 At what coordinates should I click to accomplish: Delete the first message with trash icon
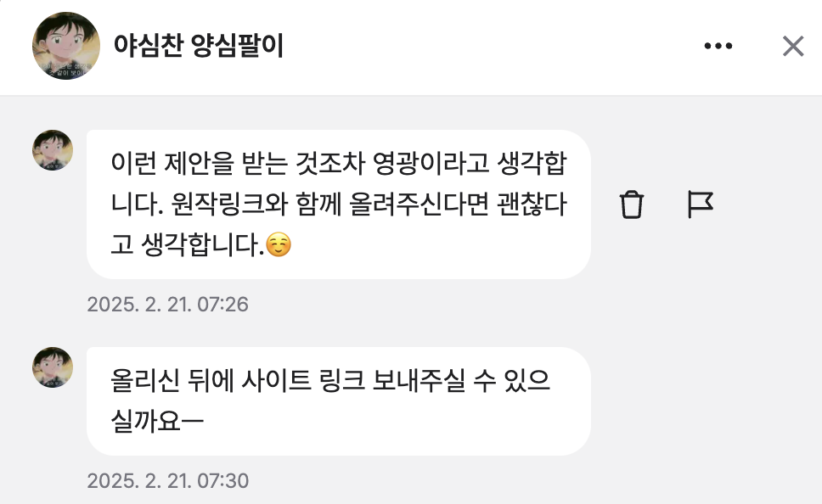point(631,204)
